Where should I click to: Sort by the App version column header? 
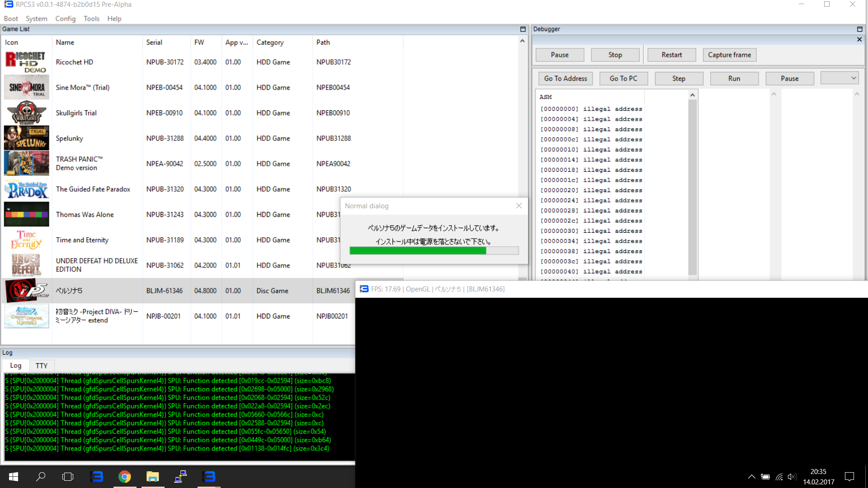[x=237, y=42]
